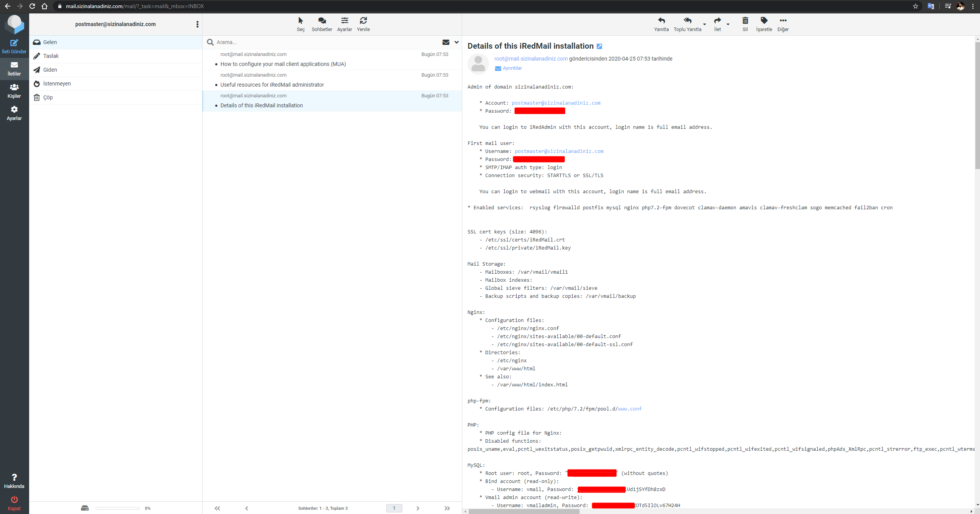The image size is (980, 514).
Task: Open İşaretle mark menu
Action: coord(764,24)
